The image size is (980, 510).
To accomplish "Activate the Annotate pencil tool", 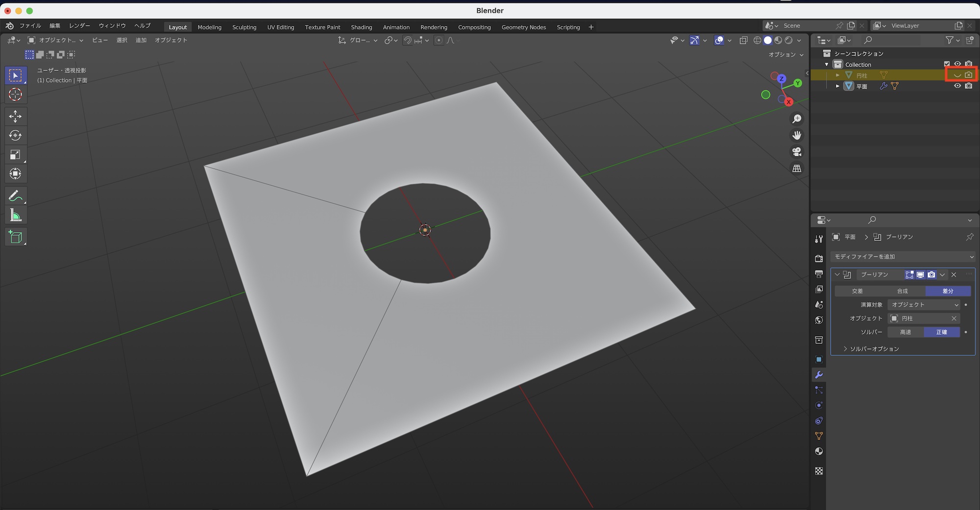I will pyautogui.click(x=15, y=196).
